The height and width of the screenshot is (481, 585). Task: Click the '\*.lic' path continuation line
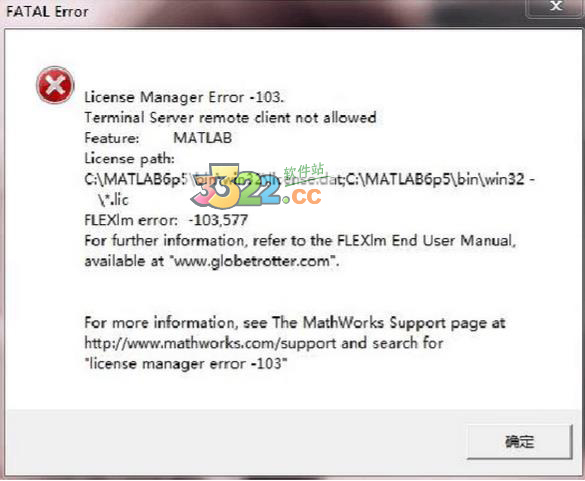(x=113, y=200)
